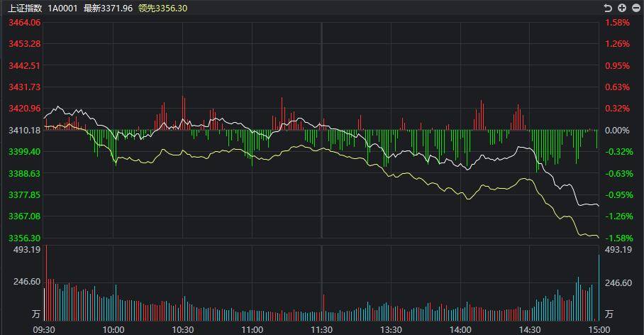Click the tall closing volume bar at 15:00
The image size is (644, 335).
coord(599,287)
